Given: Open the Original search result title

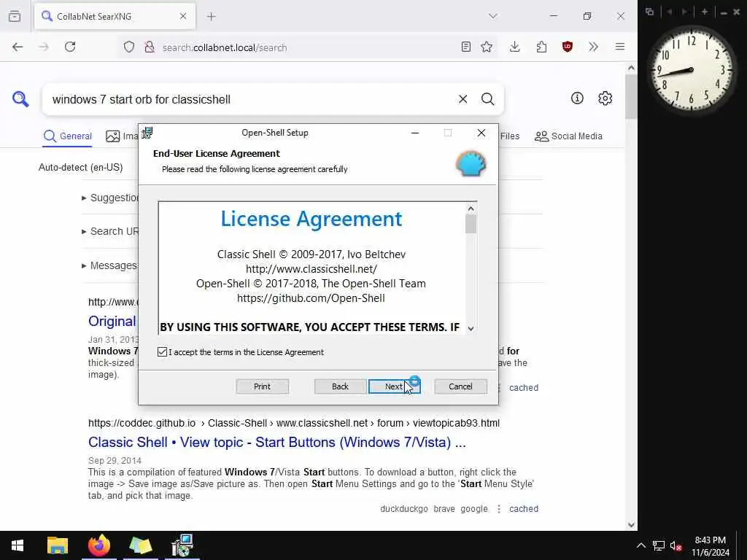Looking at the screenshot, I should 113,322.
